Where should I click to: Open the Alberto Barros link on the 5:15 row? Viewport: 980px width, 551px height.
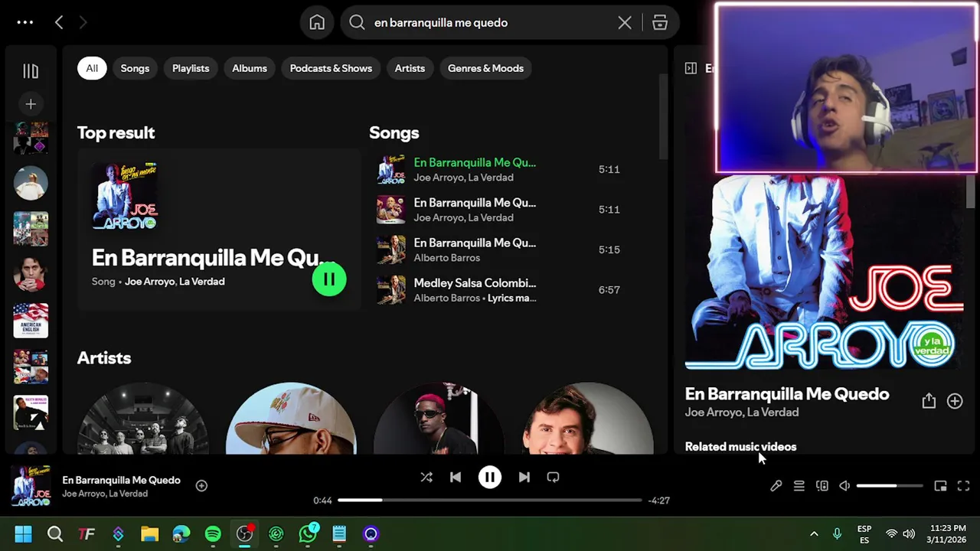coord(446,258)
